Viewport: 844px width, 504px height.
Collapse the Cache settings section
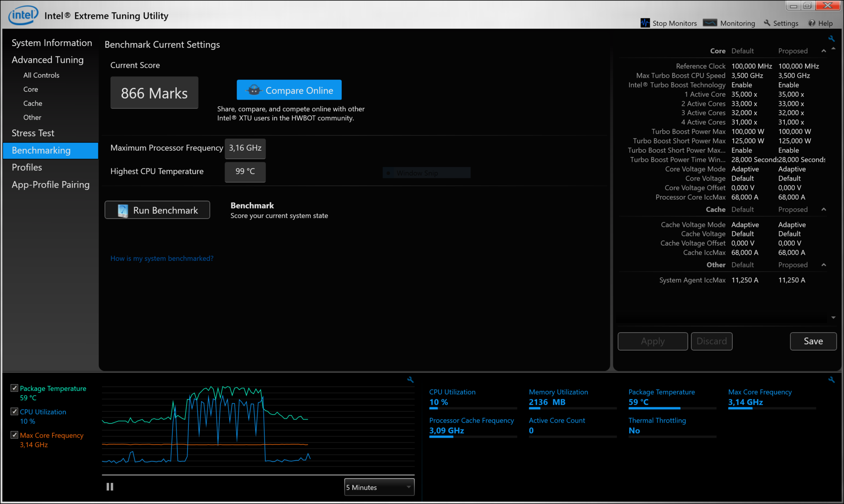824,210
